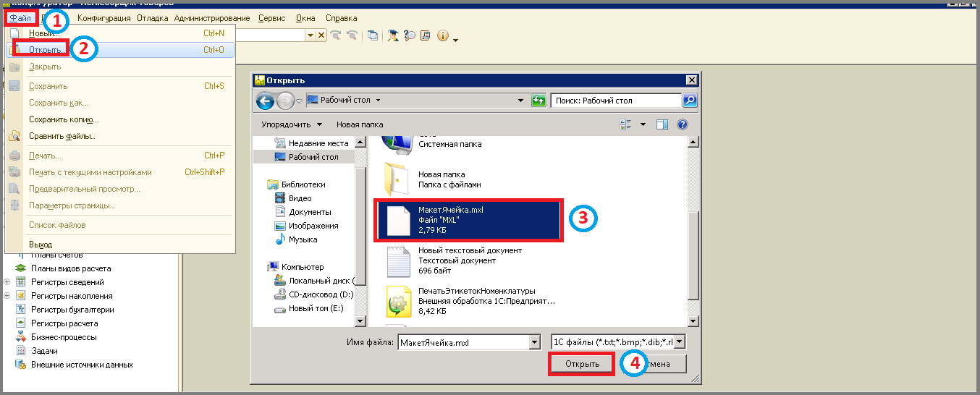The width and height of the screenshot is (980, 395).
Task: Choose Сравнить файлы... menu entry
Action: pos(119,136)
